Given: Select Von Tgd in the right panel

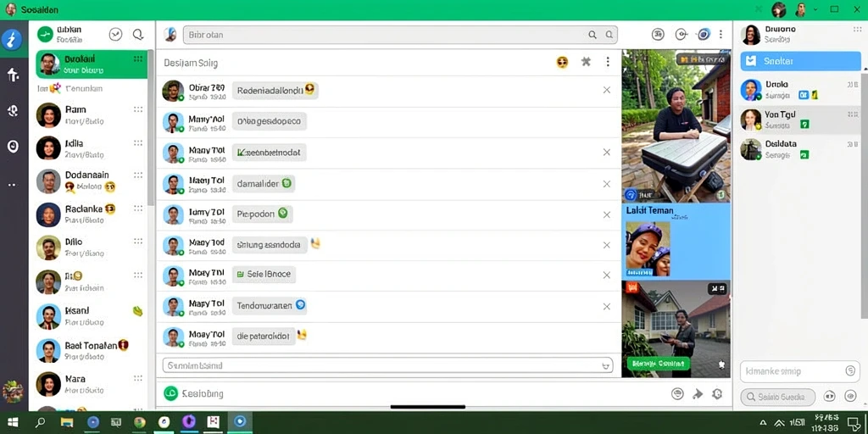Looking at the screenshot, I should tap(800, 120).
